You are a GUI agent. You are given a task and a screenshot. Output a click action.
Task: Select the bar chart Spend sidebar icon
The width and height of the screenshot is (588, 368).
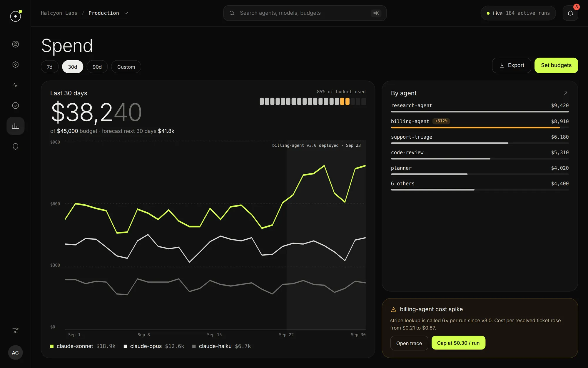16,126
